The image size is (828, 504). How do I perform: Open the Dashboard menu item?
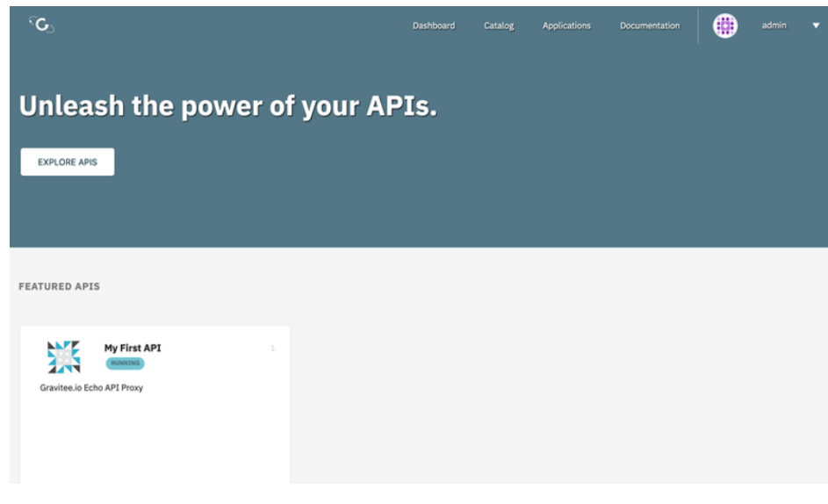coord(434,26)
